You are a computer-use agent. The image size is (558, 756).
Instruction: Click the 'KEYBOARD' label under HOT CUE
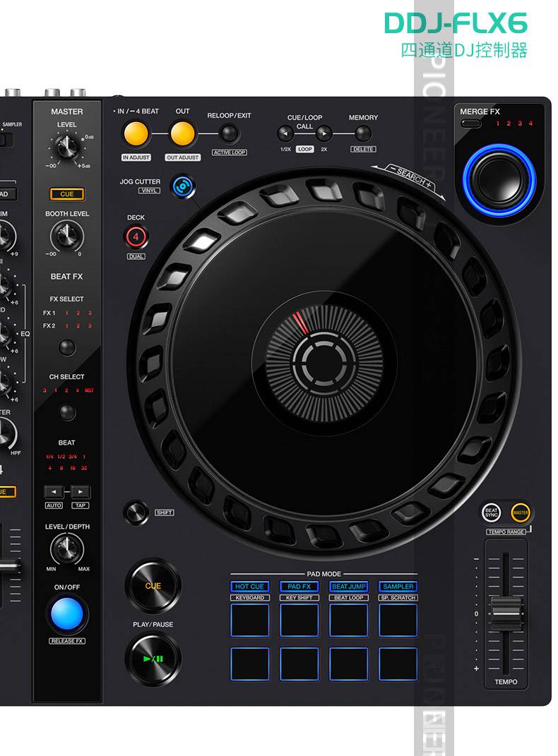pyautogui.click(x=250, y=598)
